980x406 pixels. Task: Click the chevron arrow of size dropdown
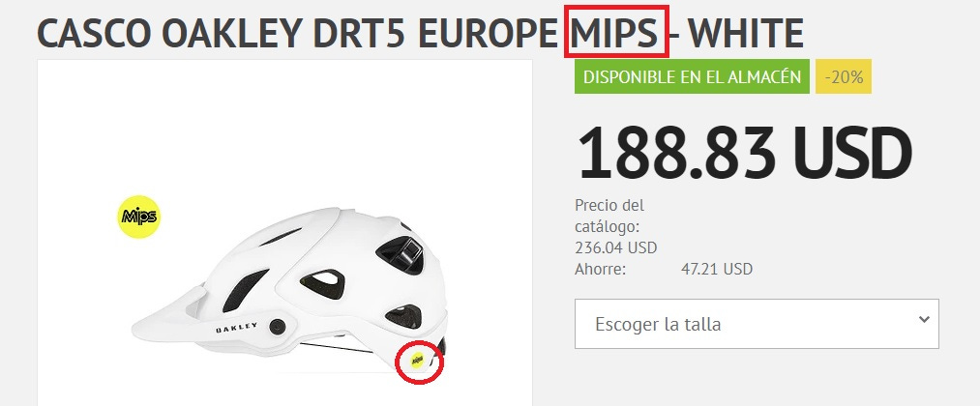(x=925, y=319)
